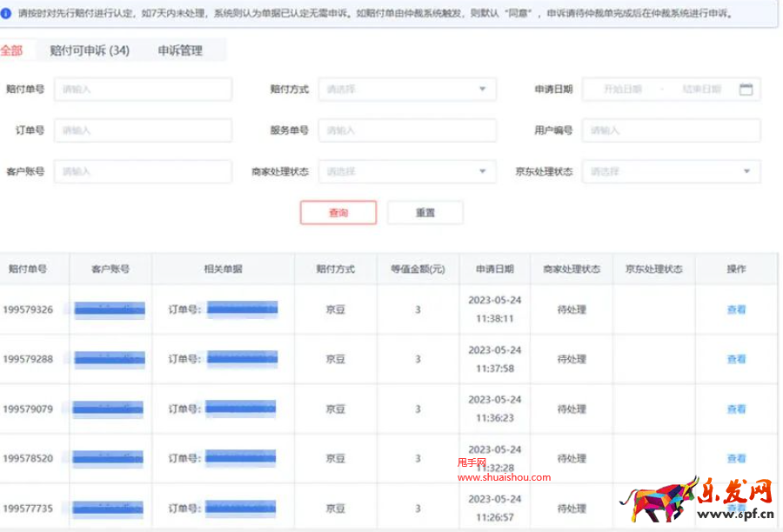Focus the 用户编号 input field
783x532 pixels.
click(671, 130)
